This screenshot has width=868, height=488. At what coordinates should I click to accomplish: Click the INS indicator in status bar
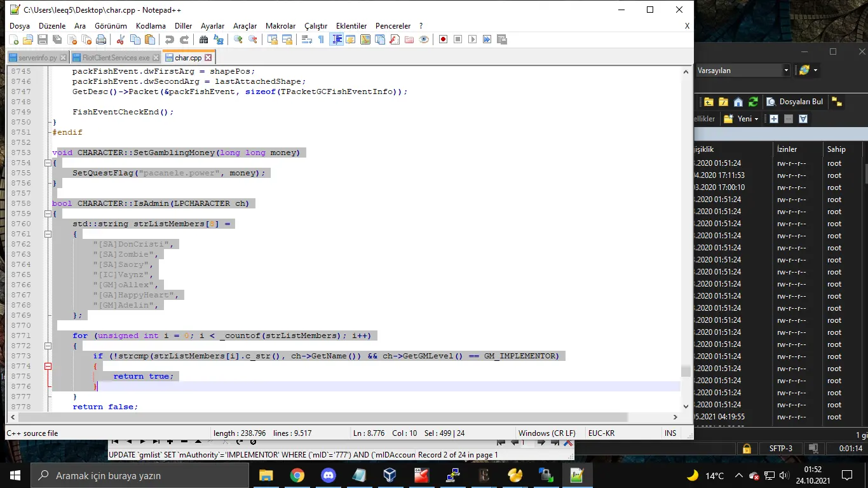670,433
